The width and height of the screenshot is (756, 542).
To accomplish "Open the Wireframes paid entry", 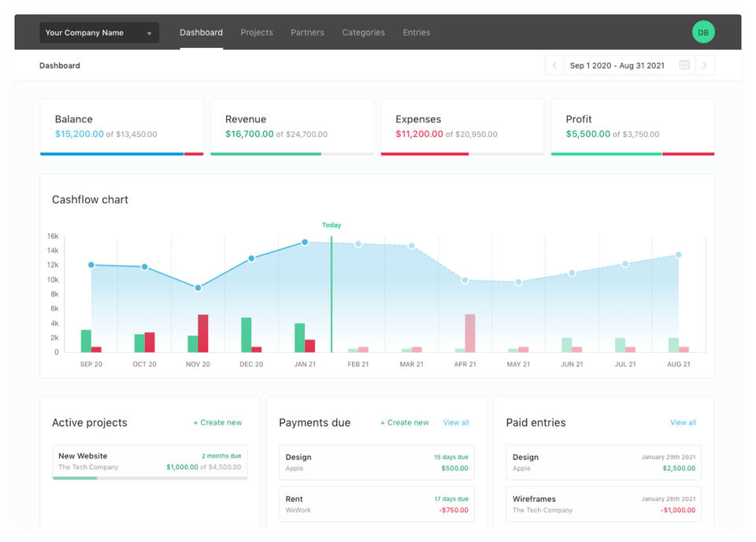I will [604, 504].
